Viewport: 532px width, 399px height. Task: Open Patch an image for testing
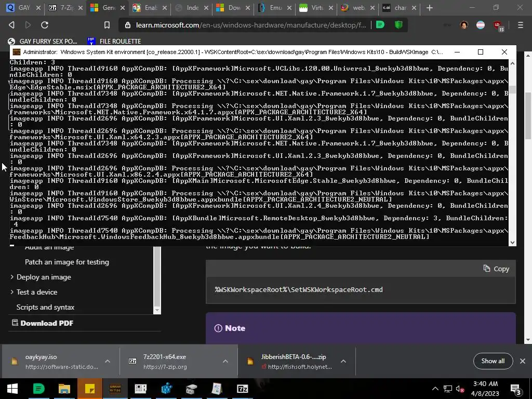tap(67, 262)
